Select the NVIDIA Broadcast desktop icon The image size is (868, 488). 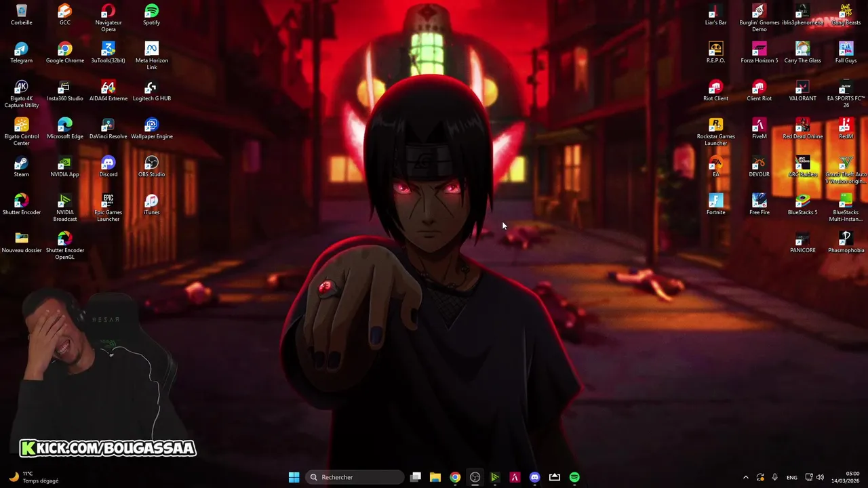pyautogui.click(x=65, y=207)
